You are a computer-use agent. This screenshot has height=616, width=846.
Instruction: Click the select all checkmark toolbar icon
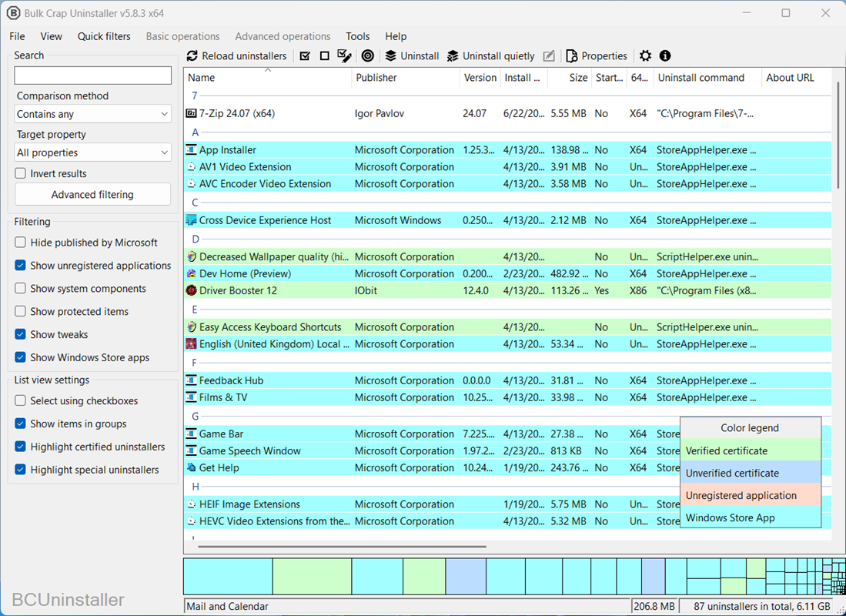tap(305, 56)
